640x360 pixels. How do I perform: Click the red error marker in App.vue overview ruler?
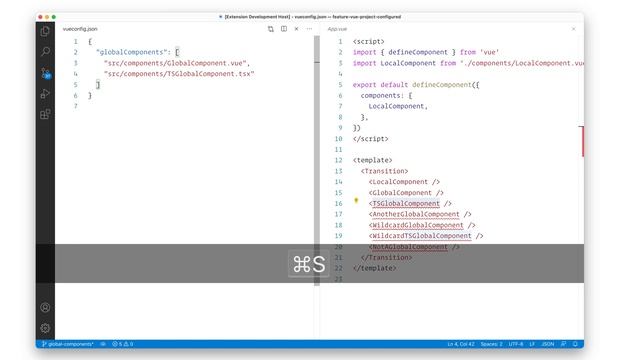[x=582, y=141]
